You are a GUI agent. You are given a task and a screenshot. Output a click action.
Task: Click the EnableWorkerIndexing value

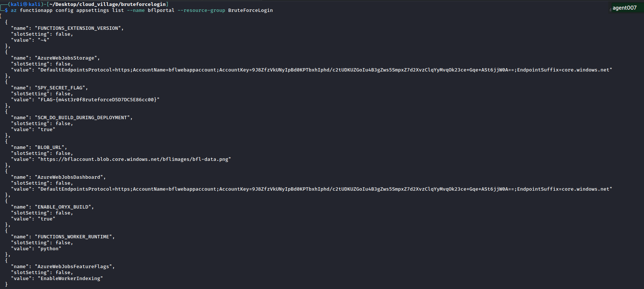pyautogui.click(x=70, y=279)
